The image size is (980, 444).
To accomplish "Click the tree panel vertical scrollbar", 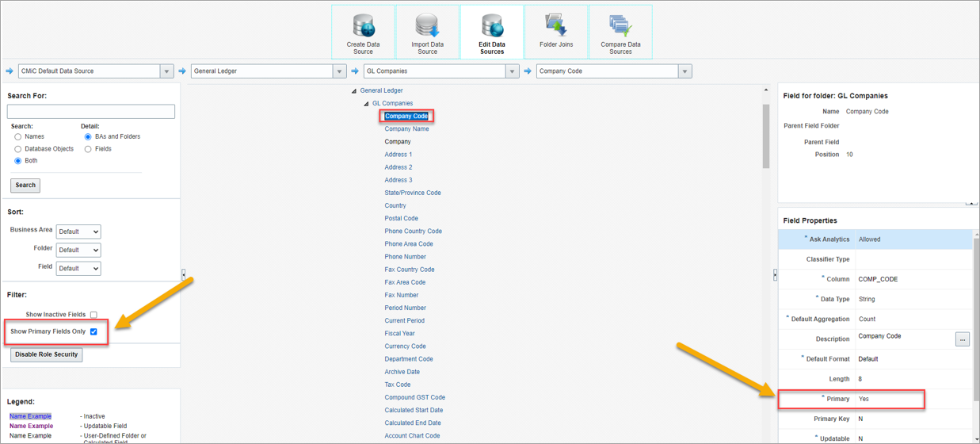I will click(x=766, y=136).
